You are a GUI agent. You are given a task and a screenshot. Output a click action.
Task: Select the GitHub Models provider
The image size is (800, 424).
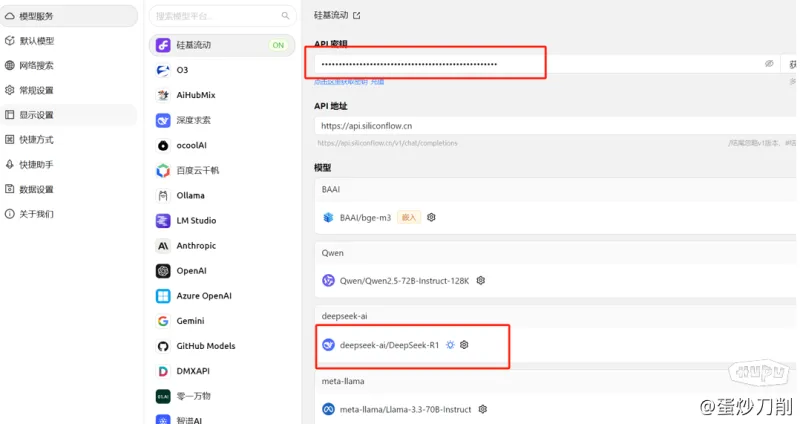pos(222,346)
